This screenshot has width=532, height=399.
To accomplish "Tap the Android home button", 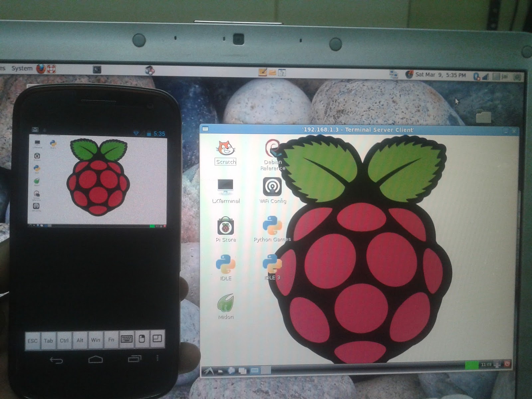I will 95,359.
